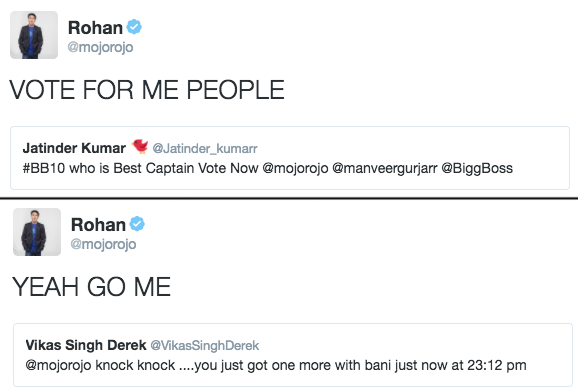
Task: Click the @mojorojo handle under the first Rohan name
Action: 100,48
